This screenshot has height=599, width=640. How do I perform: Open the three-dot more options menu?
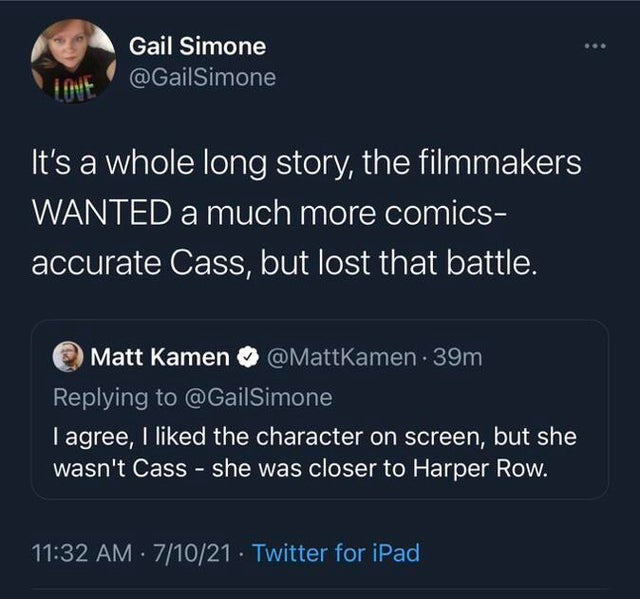(595, 47)
